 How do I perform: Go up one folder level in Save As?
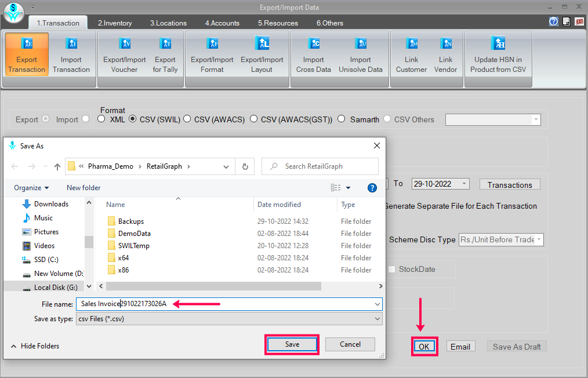[57, 166]
